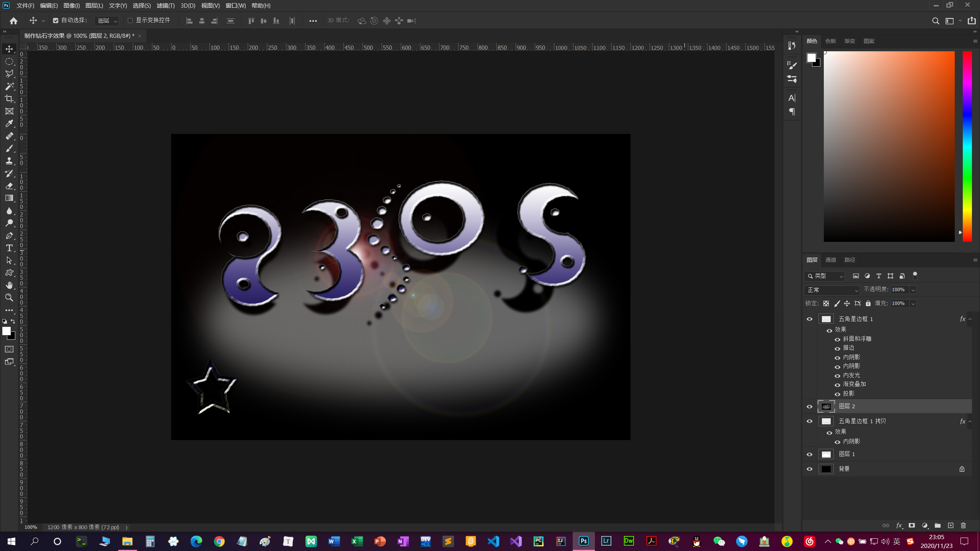This screenshot has height=551, width=980.
Task: Open the search icon in options bar
Action: [x=935, y=21]
